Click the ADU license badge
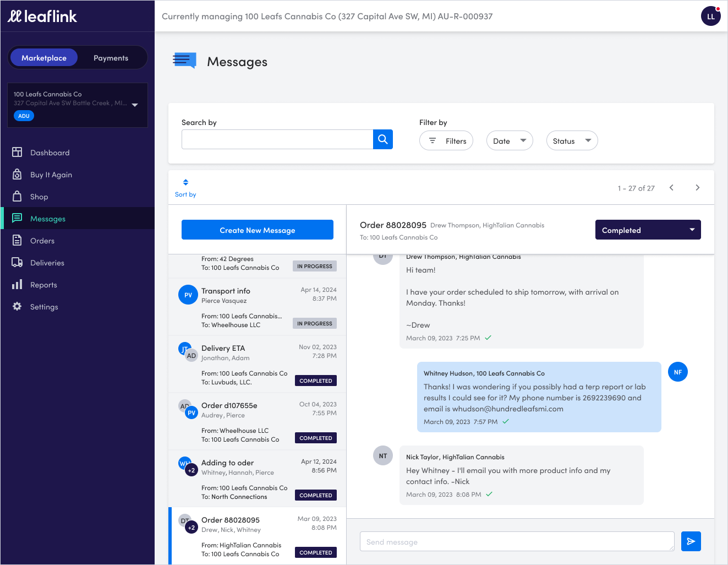The height and width of the screenshot is (565, 728). pyautogui.click(x=24, y=116)
